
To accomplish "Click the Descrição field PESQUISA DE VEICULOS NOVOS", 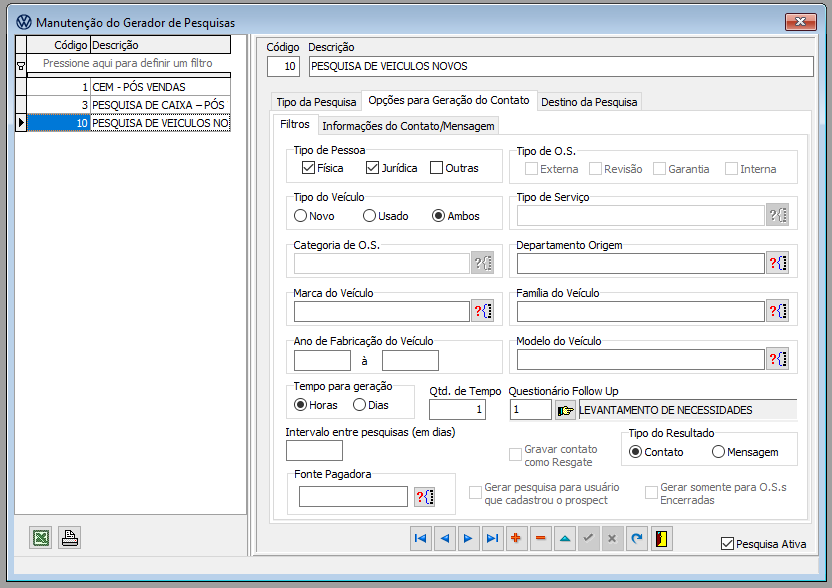I will [x=561, y=66].
